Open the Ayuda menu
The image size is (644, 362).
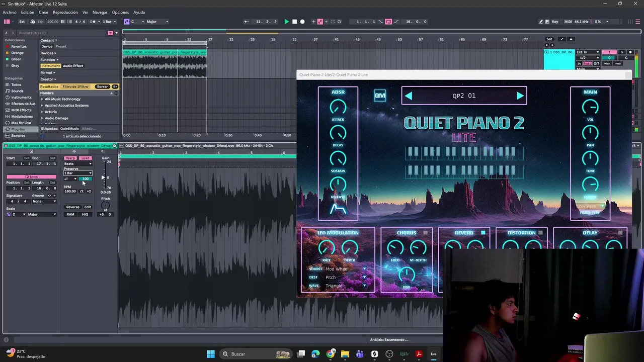click(x=139, y=12)
